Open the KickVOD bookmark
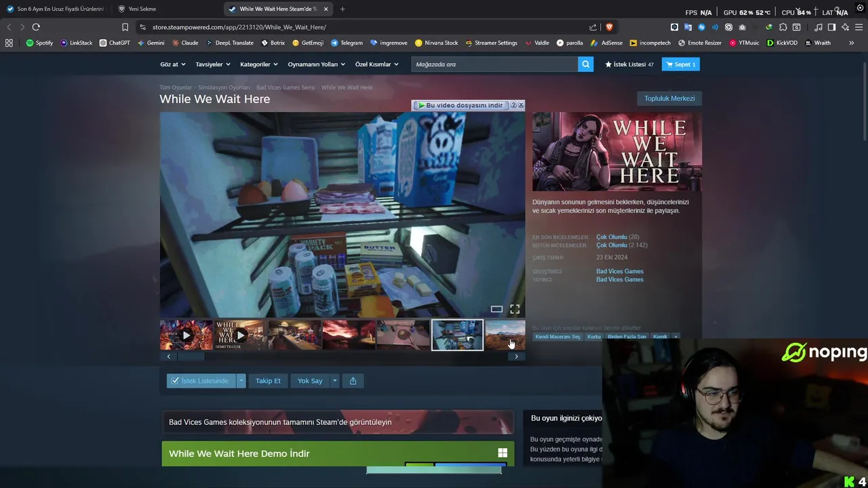The height and width of the screenshot is (488, 868). point(782,43)
